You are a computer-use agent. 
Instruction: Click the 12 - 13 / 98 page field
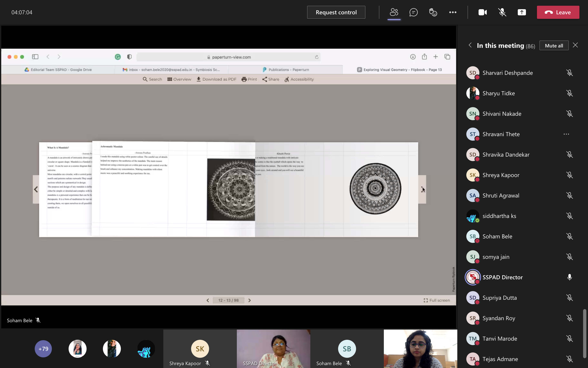pos(228,300)
